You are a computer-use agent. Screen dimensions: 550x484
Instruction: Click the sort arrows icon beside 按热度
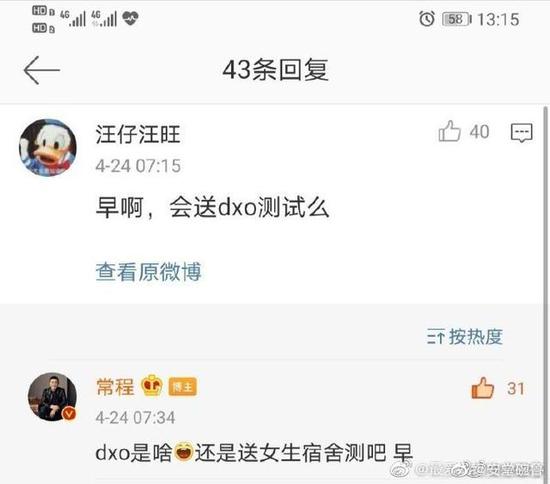(x=436, y=336)
